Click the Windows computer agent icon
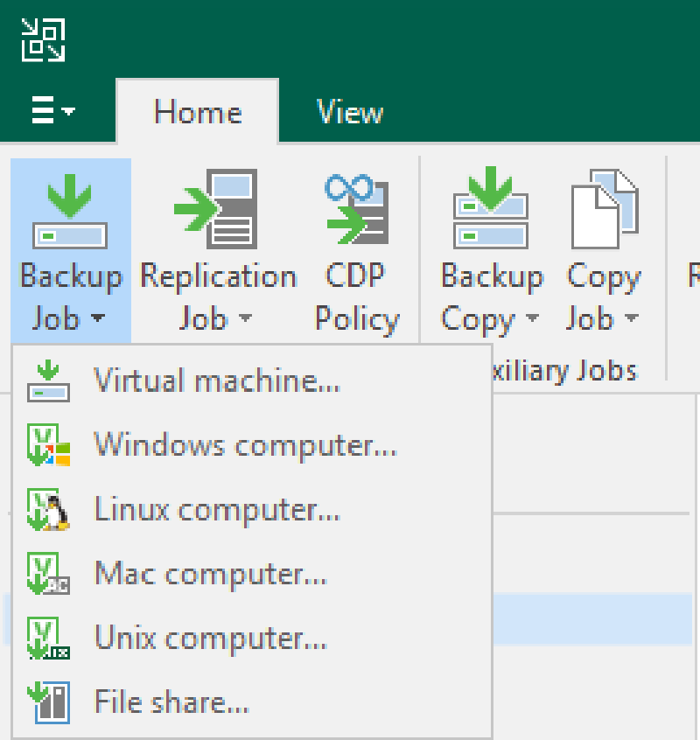Viewport: 700px width, 740px height. click(49, 444)
